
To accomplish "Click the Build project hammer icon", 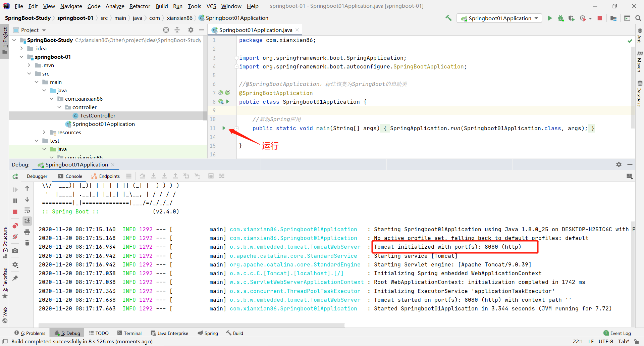I will point(448,18).
